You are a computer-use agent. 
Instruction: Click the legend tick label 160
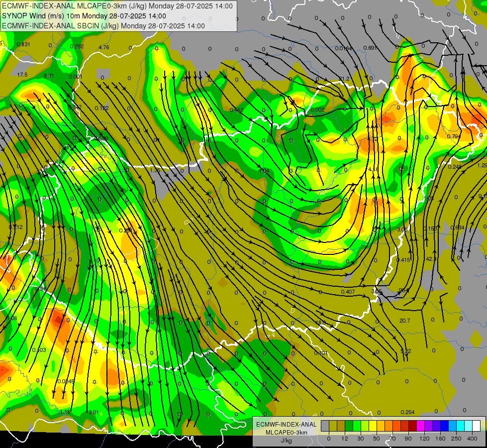point(440,439)
